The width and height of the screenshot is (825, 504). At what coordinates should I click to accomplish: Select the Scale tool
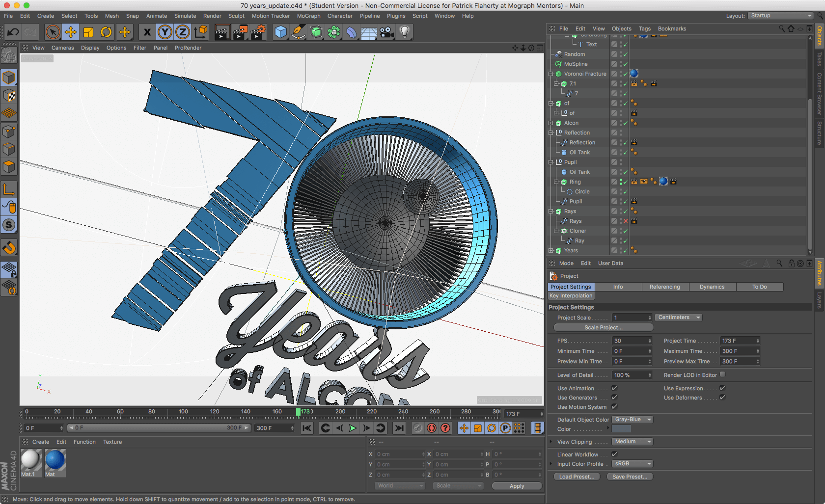88,32
